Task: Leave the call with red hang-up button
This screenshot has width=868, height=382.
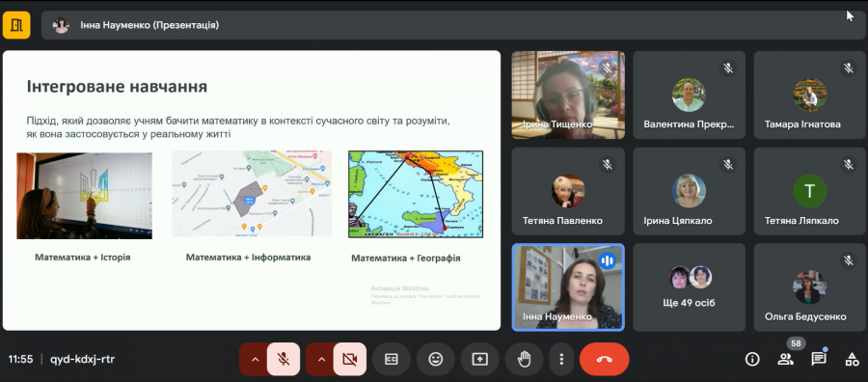Action: 604,359
